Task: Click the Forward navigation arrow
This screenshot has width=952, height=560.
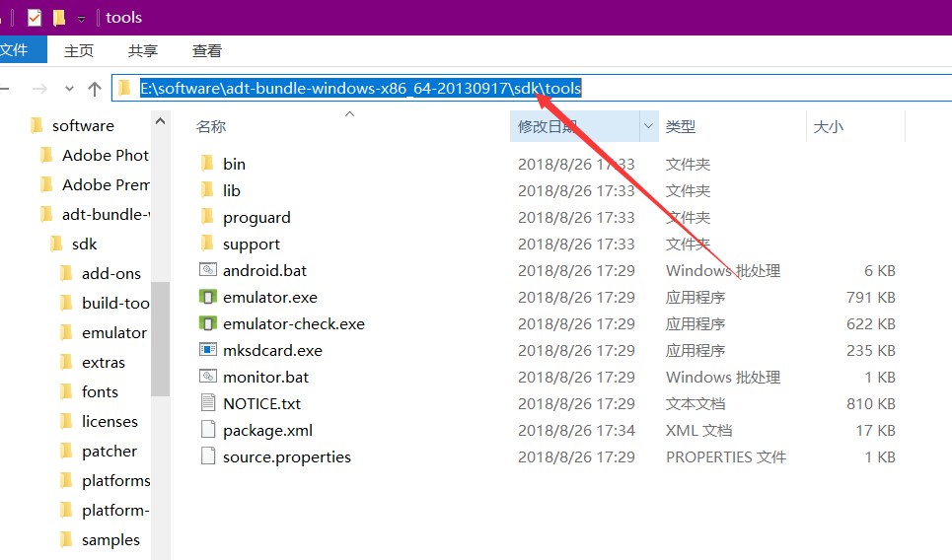Action: click(x=39, y=89)
